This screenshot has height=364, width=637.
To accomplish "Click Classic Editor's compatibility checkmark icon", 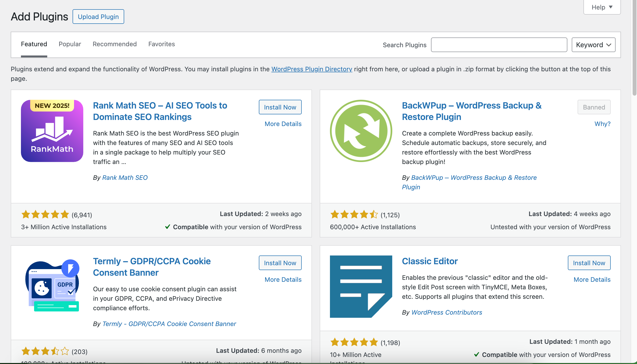I will [476, 354].
